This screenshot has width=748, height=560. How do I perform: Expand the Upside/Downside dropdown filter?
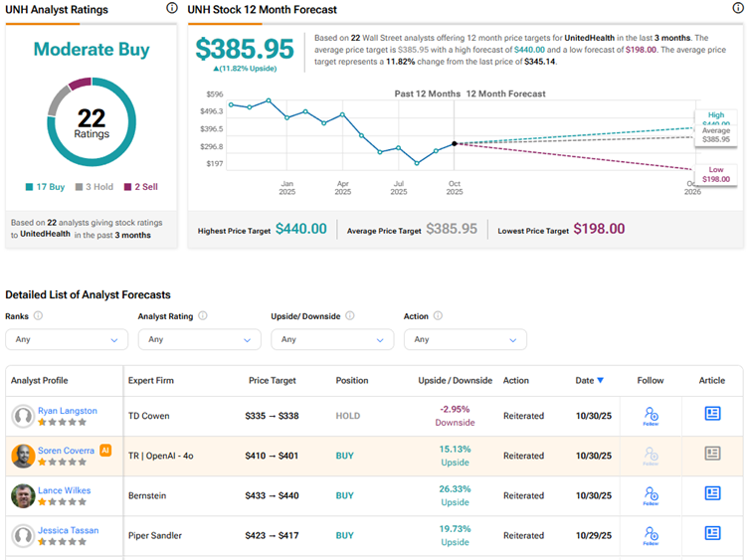[332, 339]
